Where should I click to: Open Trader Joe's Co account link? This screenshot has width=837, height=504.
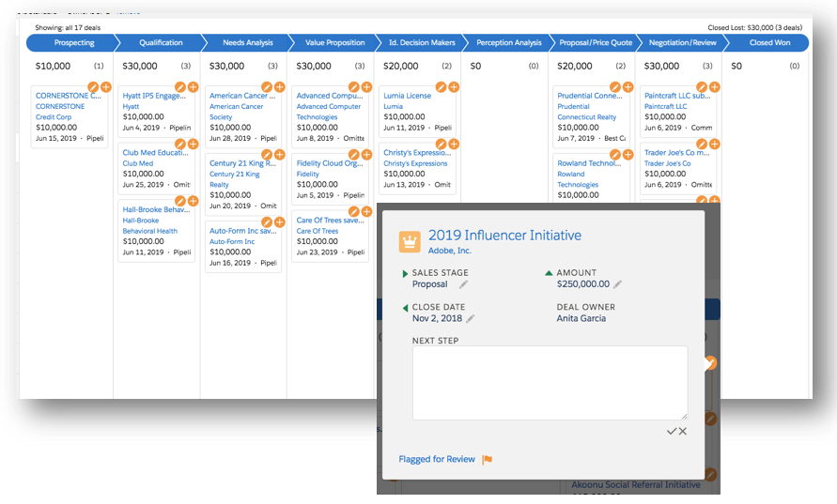pyautogui.click(x=667, y=163)
